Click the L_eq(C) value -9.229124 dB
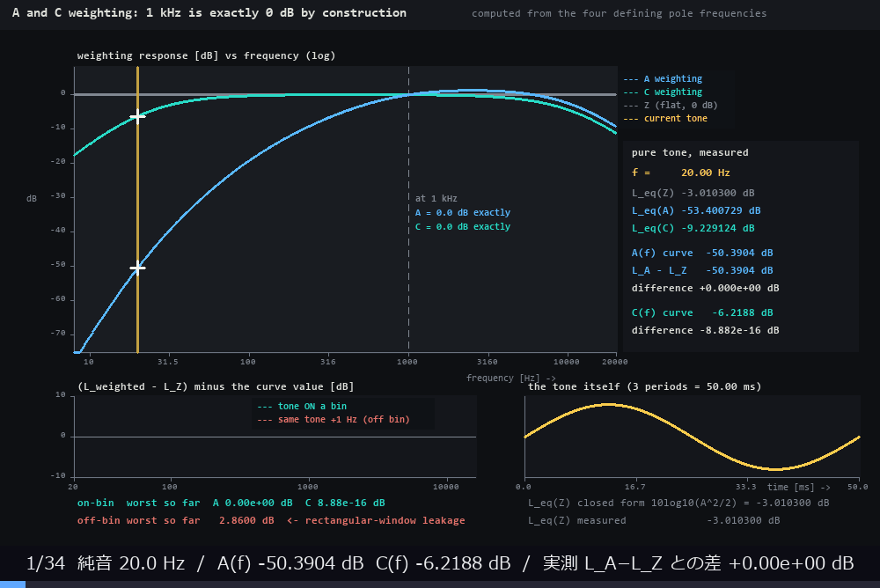The width and height of the screenshot is (880, 588). (x=718, y=228)
